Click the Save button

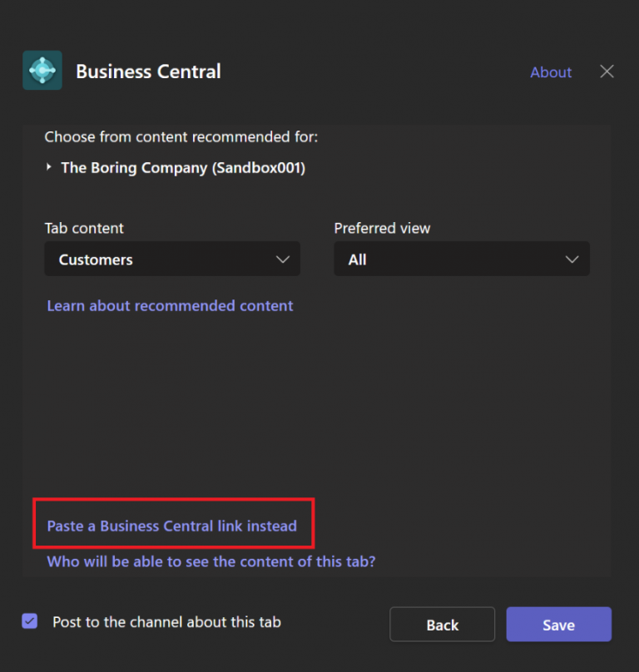[558, 625]
